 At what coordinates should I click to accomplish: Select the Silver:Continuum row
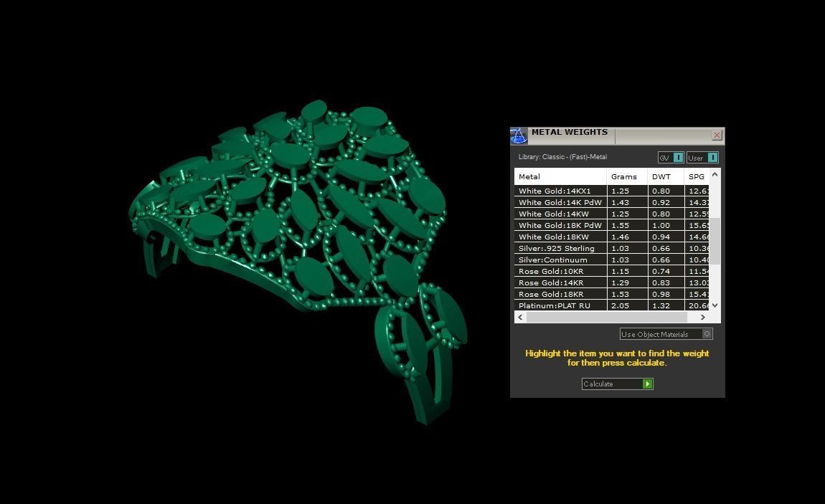(611, 260)
